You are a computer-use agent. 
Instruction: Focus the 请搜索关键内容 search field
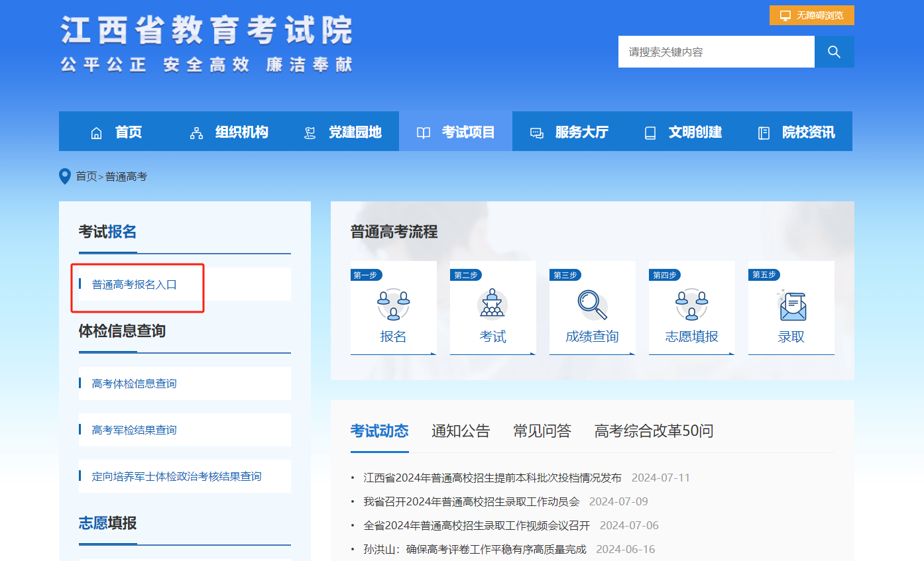coord(717,52)
